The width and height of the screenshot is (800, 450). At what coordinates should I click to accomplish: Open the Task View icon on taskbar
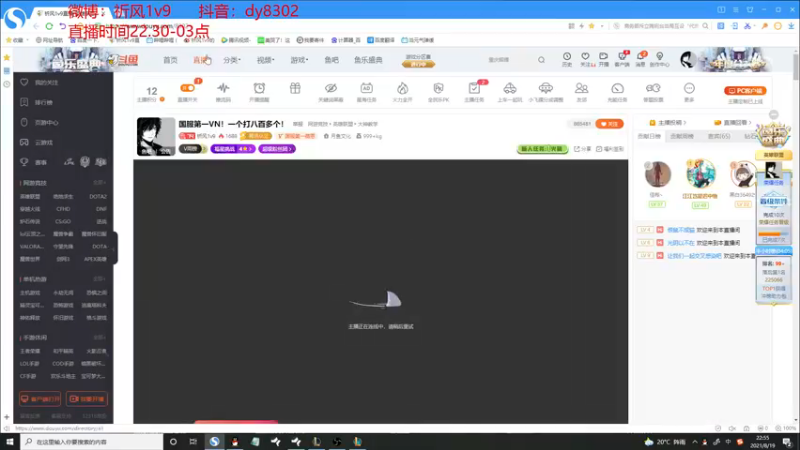(x=193, y=442)
